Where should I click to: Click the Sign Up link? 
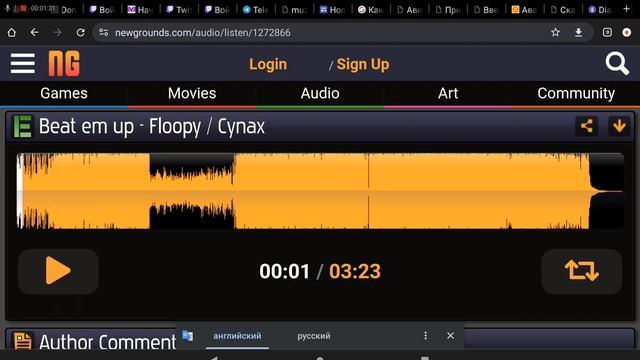[x=363, y=64]
